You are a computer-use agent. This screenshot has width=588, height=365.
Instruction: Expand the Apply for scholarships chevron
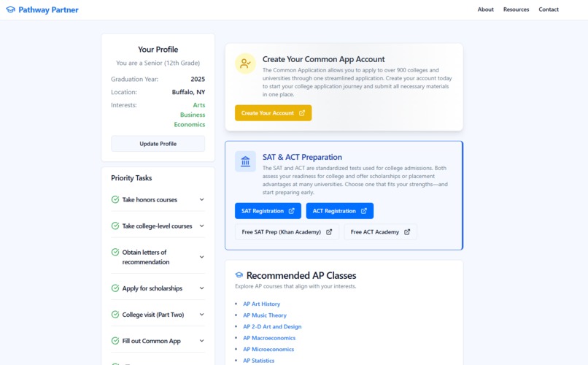(x=202, y=288)
